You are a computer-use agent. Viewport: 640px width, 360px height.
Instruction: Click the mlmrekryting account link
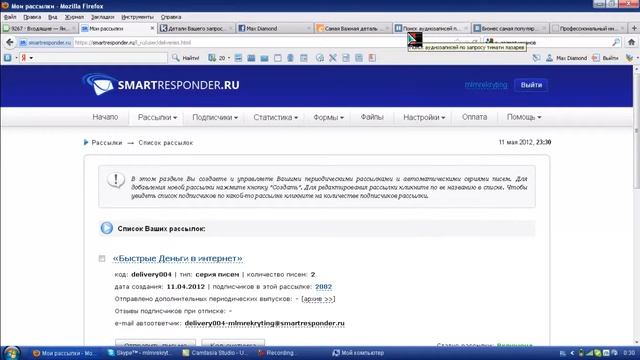(x=486, y=85)
